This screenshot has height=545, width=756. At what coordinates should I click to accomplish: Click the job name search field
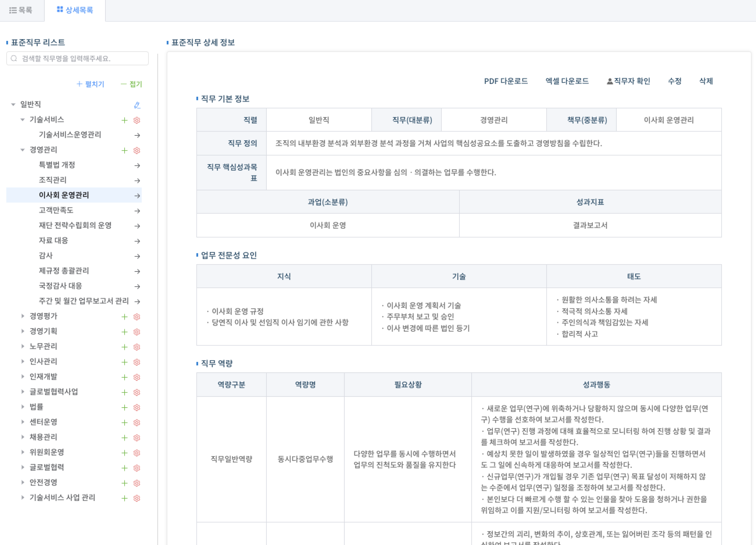click(x=78, y=58)
